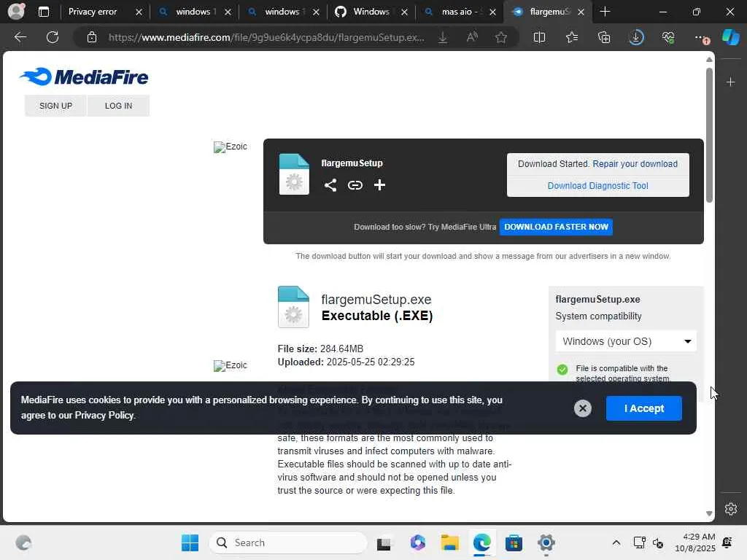Image resolution: width=747 pixels, height=560 pixels.
Task: Click scrollbar up arrow
Action: pyautogui.click(x=709, y=60)
